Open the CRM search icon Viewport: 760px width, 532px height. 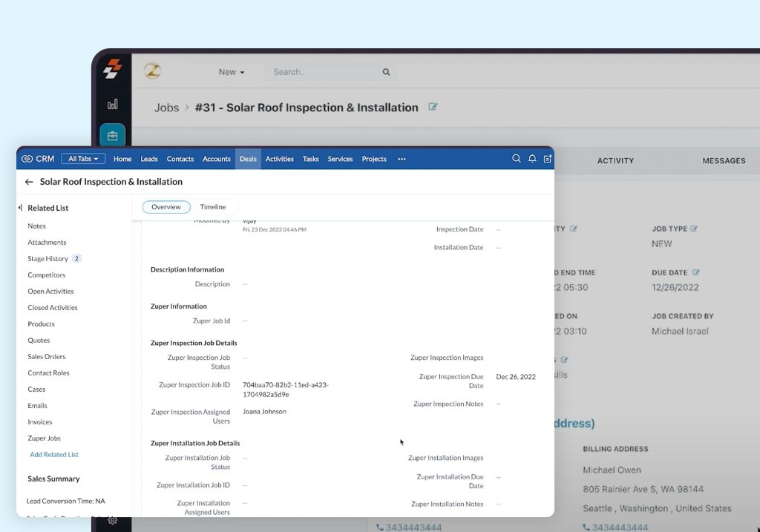click(x=517, y=159)
